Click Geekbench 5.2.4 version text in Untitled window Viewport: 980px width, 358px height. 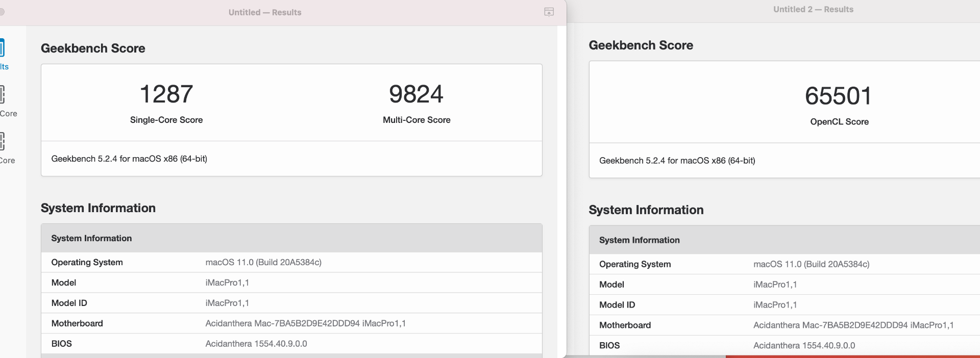click(x=129, y=159)
